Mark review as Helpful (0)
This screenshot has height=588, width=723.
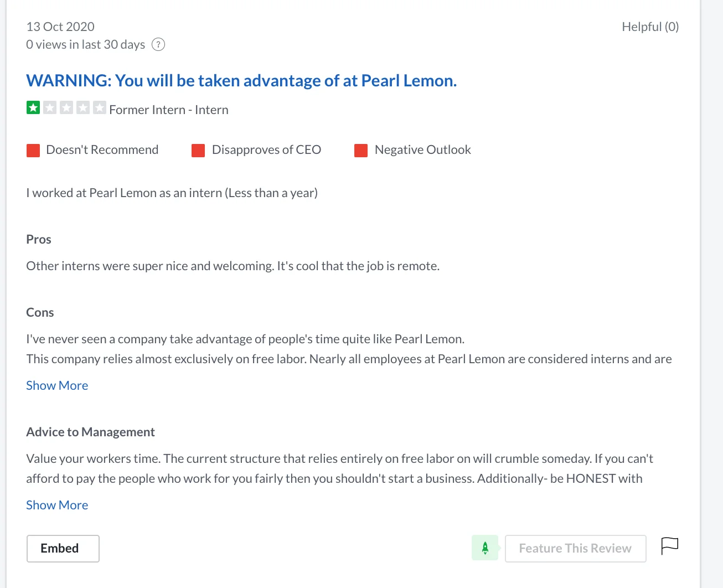coord(650,27)
